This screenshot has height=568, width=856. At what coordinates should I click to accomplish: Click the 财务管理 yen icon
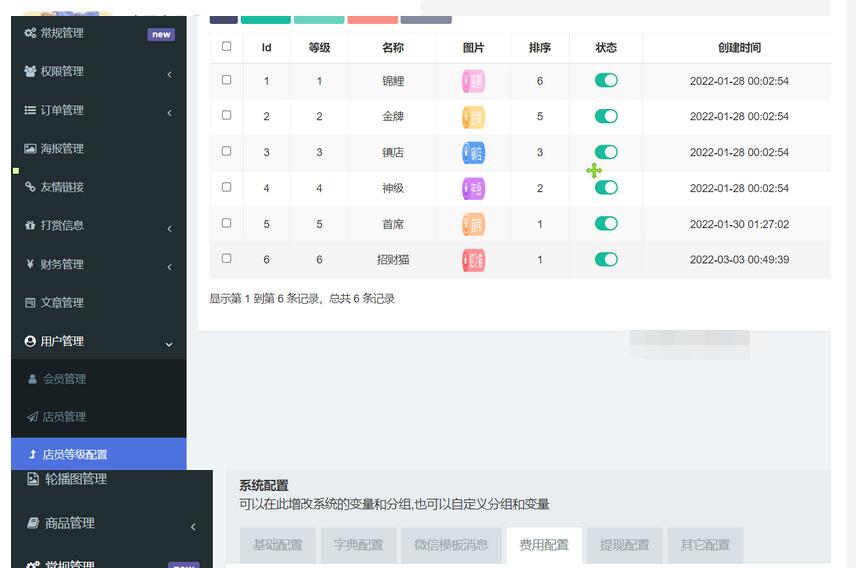pos(30,264)
